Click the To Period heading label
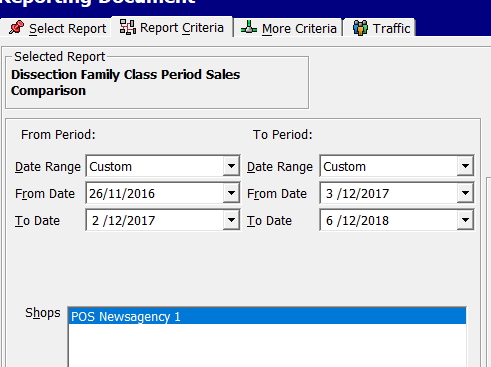491x367 pixels. click(x=283, y=135)
